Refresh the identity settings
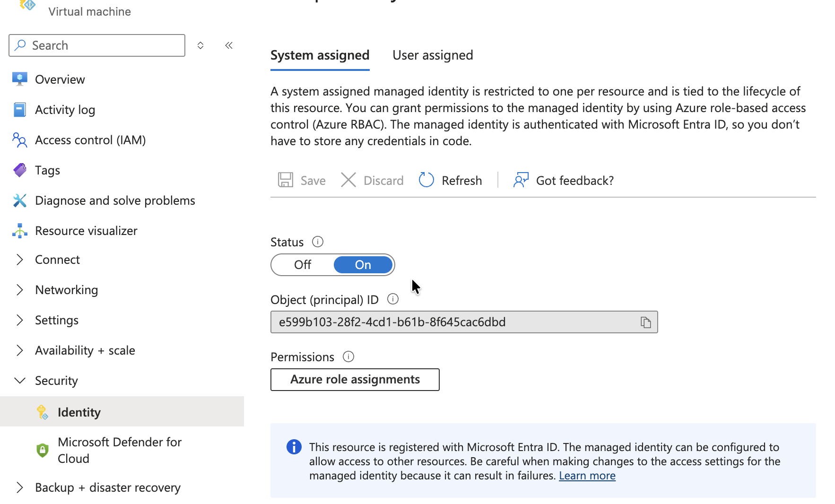The image size is (835, 504). pos(450,180)
